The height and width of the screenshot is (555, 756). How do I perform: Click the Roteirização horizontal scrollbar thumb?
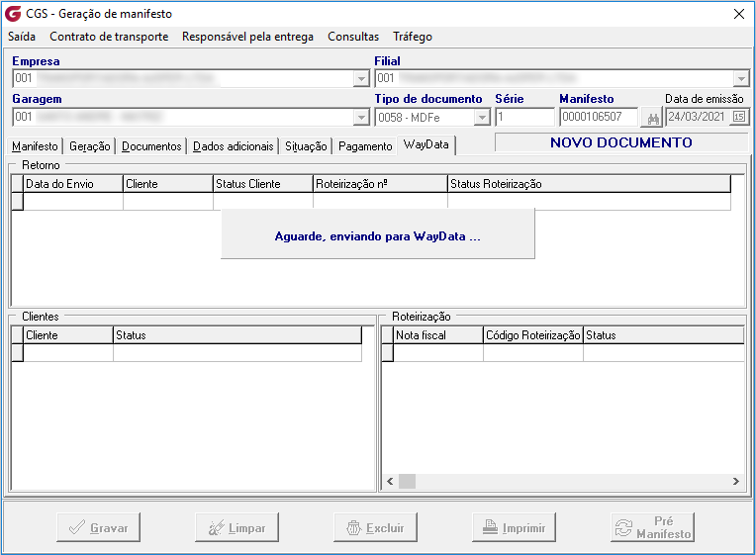click(407, 481)
